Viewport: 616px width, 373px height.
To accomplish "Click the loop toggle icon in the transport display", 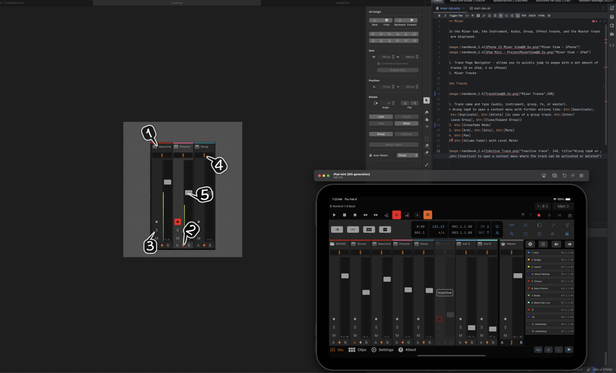I will pyautogui.click(x=497, y=226).
